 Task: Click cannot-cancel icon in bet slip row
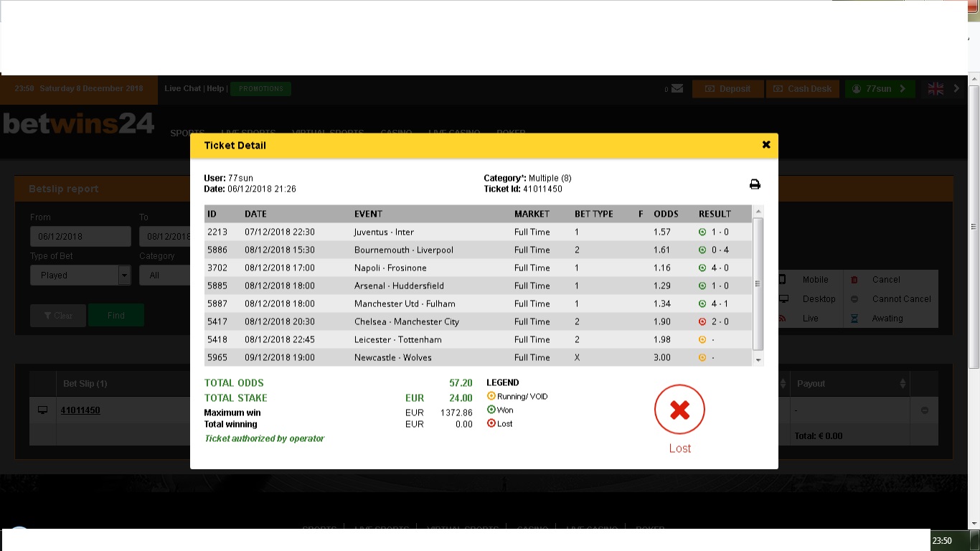[924, 410]
